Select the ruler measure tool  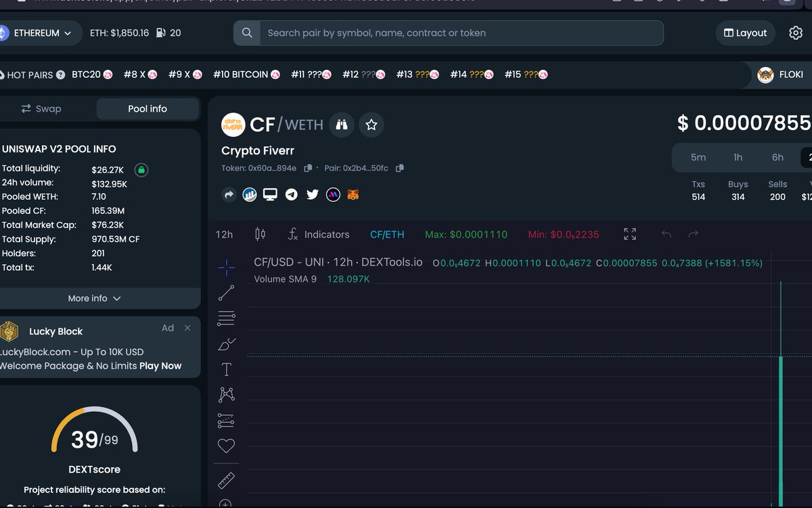[227, 480]
